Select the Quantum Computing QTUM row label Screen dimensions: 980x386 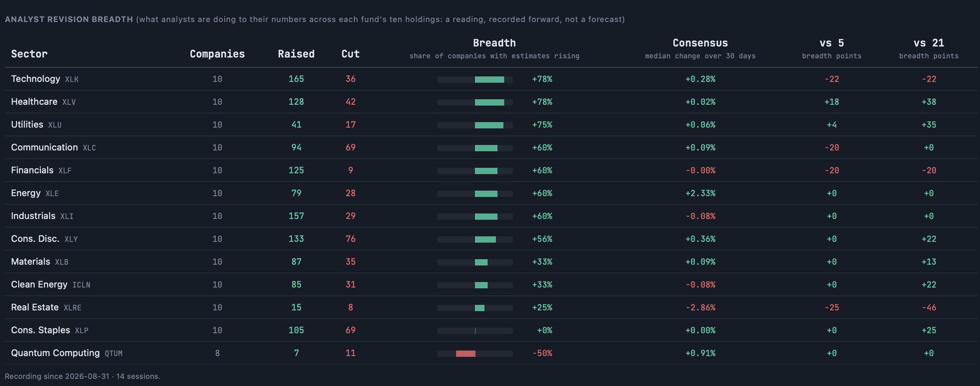(67, 353)
